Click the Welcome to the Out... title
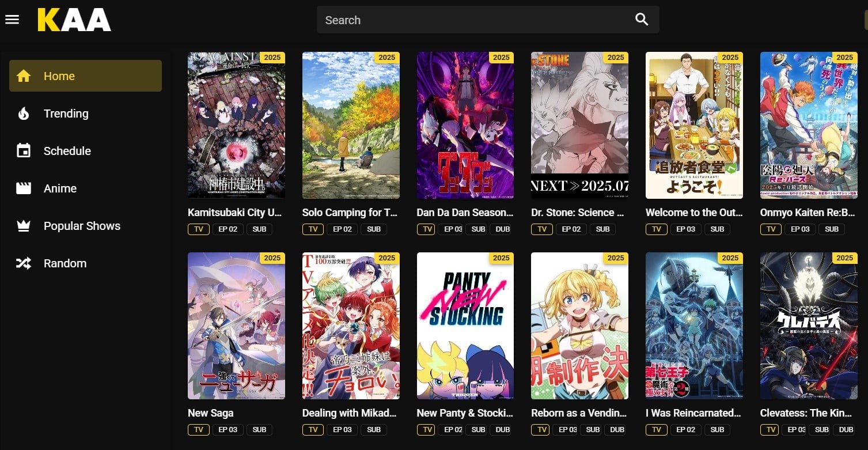Viewport: 868px width, 450px height. pos(694,213)
